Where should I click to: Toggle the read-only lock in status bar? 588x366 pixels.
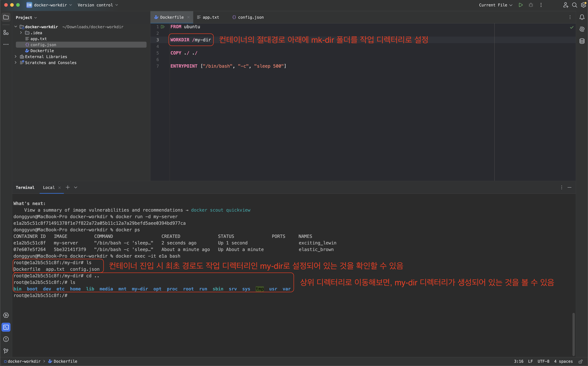581,361
